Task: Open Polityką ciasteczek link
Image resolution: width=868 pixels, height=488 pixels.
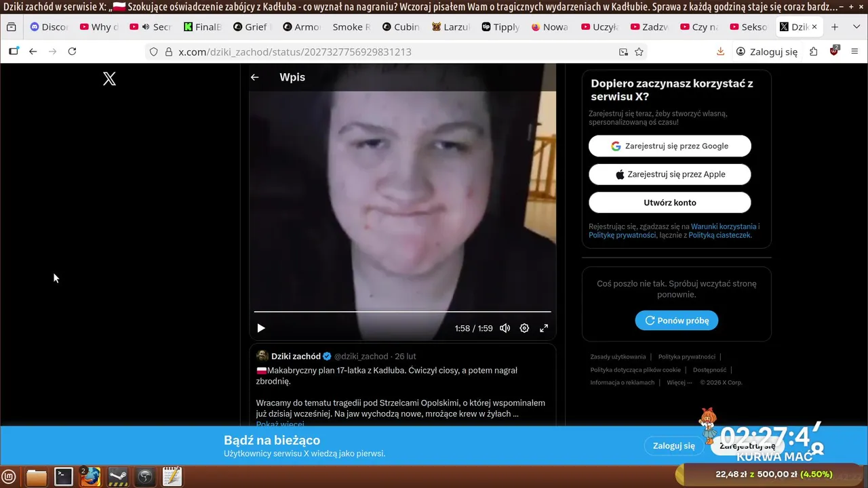Action: pyautogui.click(x=720, y=235)
